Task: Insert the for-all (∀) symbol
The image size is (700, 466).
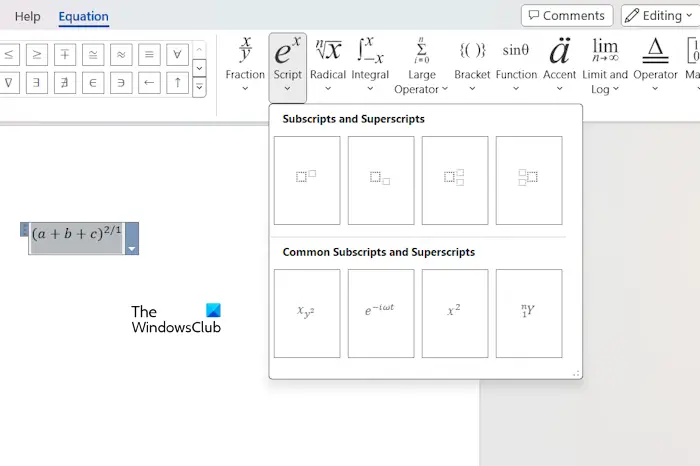Action: coord(177,54)
